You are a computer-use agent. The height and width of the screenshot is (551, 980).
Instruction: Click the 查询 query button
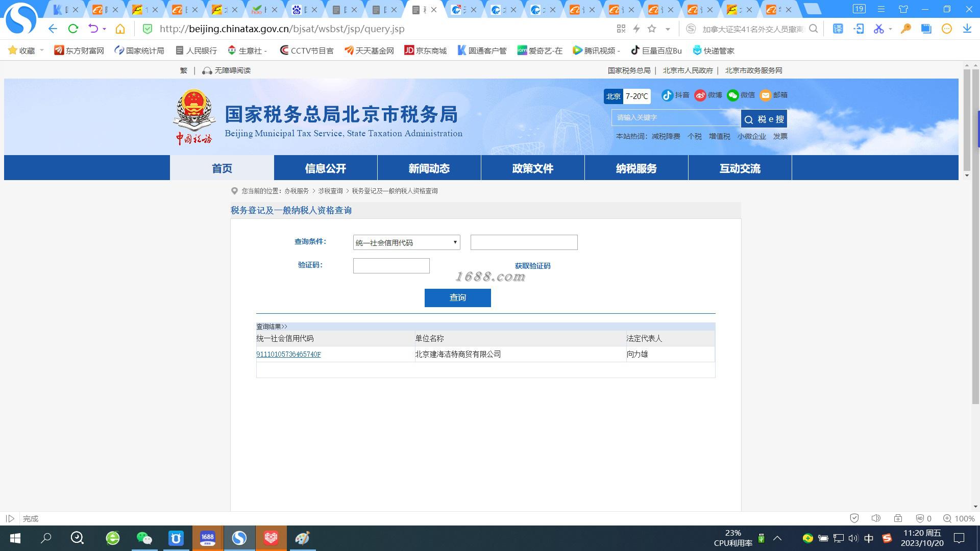pos(458,298)
